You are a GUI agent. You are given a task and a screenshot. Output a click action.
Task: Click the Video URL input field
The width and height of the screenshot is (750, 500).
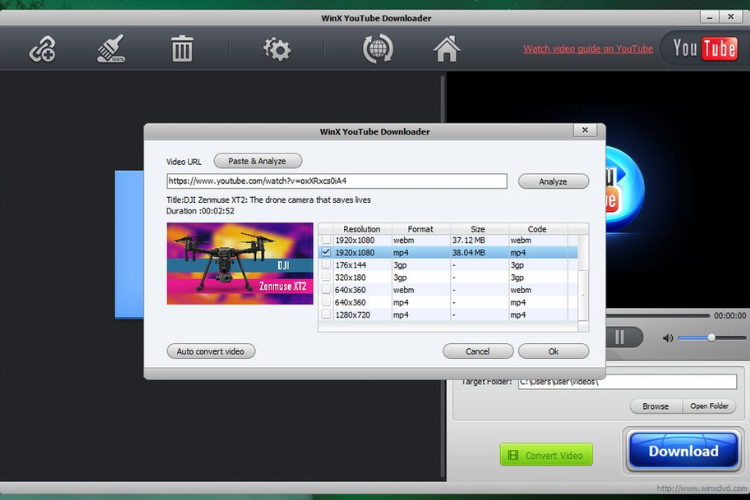pos(337,181)
